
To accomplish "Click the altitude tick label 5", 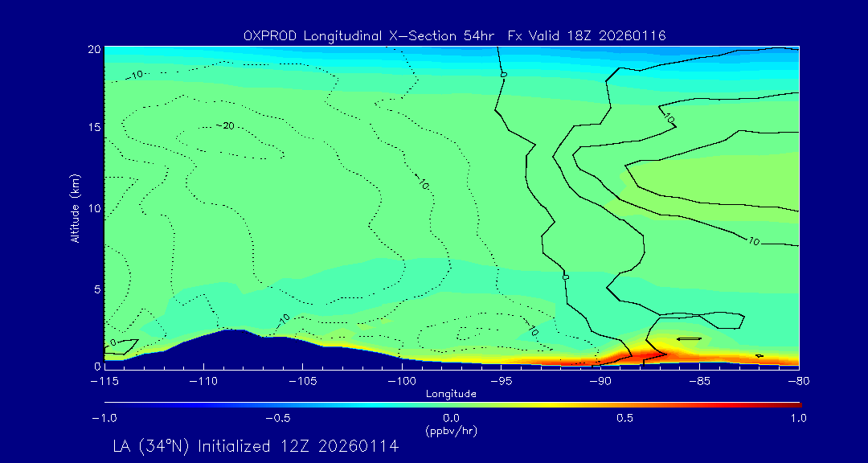I will [x=97, y=289].
